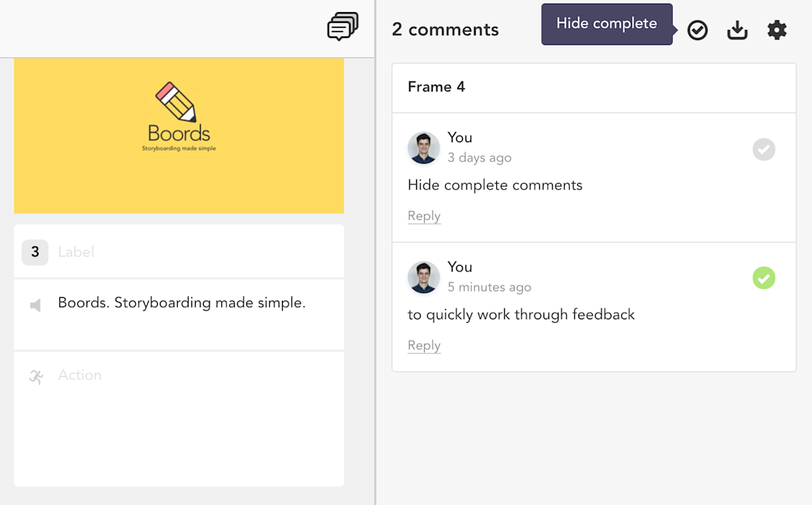
Task: Click the speaker sound icon
Action: coord(35,305)
